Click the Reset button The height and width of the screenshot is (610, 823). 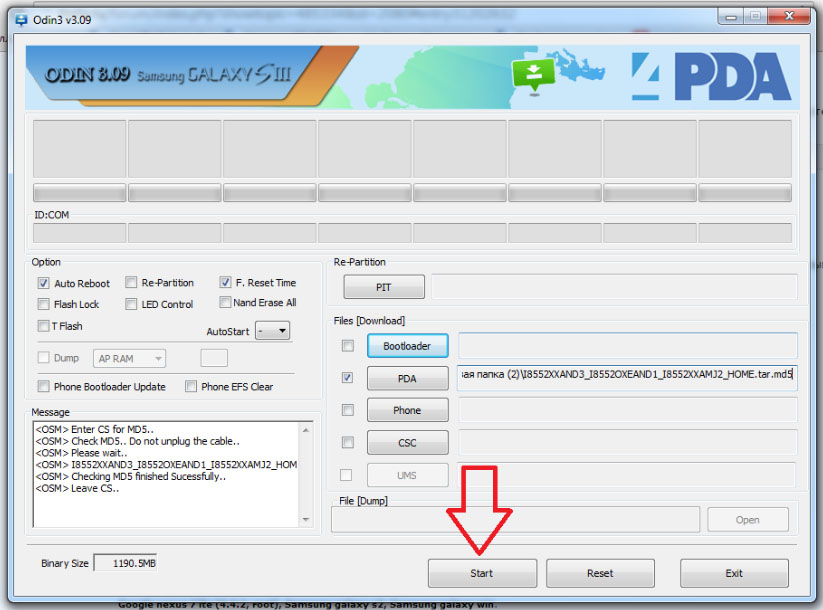pyautogui.click(x=600, y=573)
